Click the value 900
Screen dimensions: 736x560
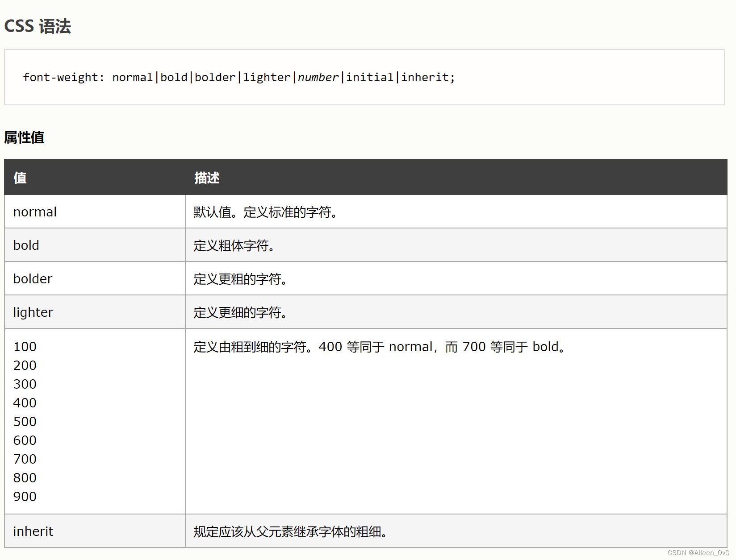coord(25,497)
